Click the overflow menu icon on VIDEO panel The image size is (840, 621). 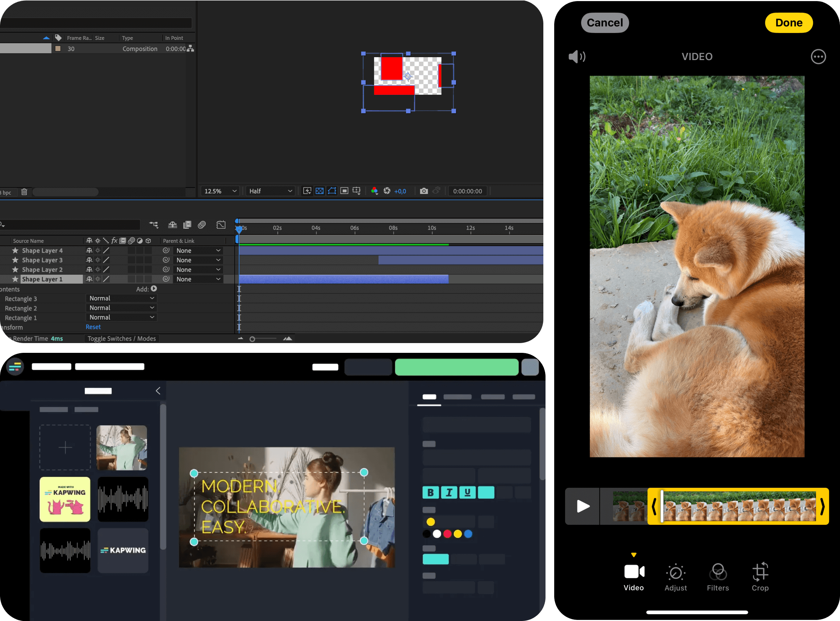[x=819, y=57]
